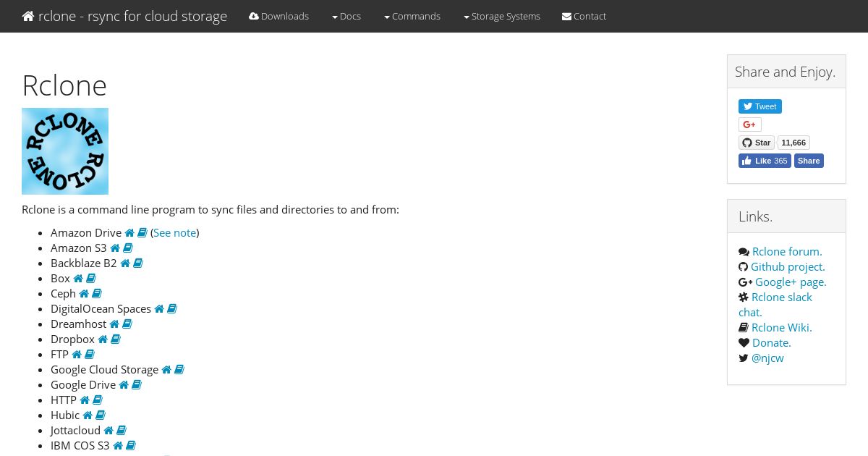Screen dimensions: 868x456
Task: Open Google Drive docs book icon
Action: pos(136,385)
